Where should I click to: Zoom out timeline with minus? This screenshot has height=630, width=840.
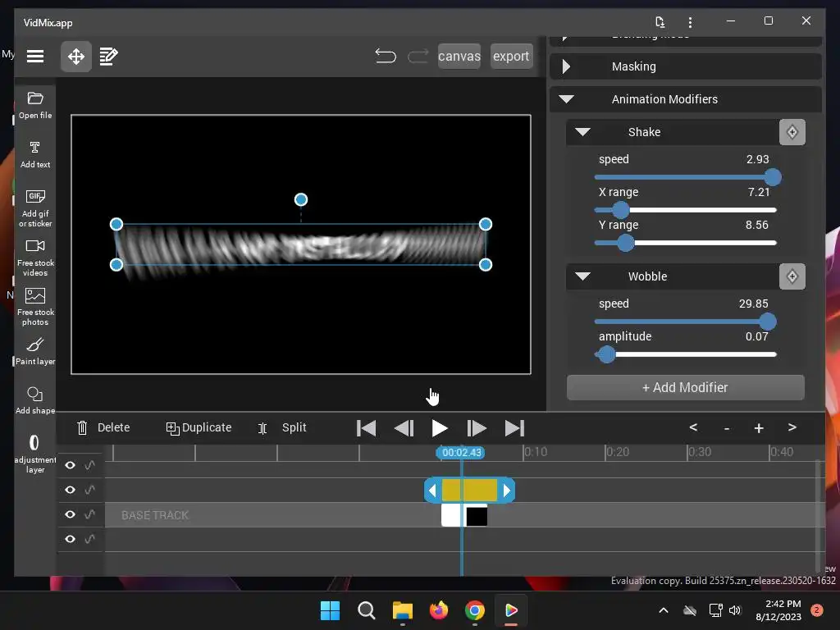727,428
